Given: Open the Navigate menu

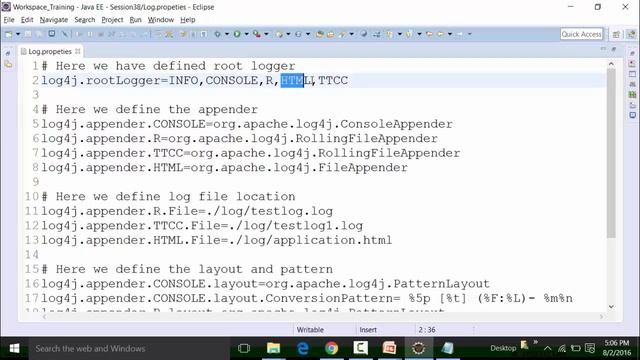Looking at the screenshot, I should click(x=53, y=20).
